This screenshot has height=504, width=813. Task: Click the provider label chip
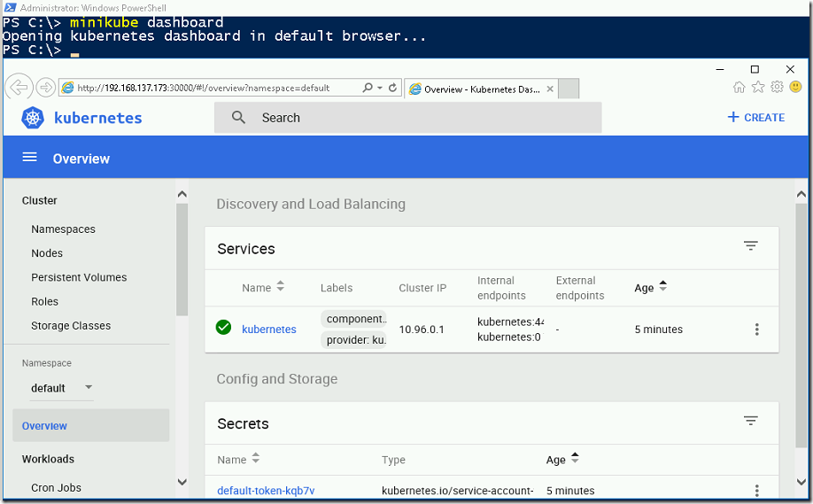coord(354,339)
